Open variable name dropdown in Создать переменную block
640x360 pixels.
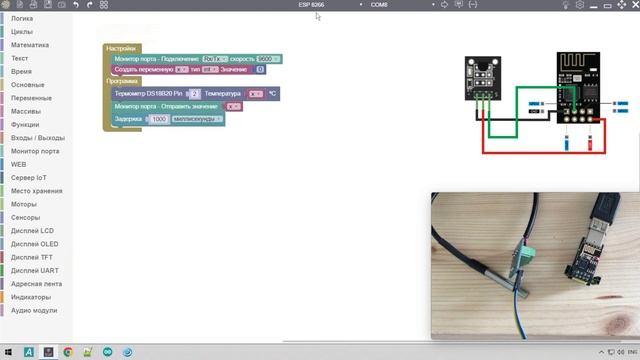pos(182,70)
